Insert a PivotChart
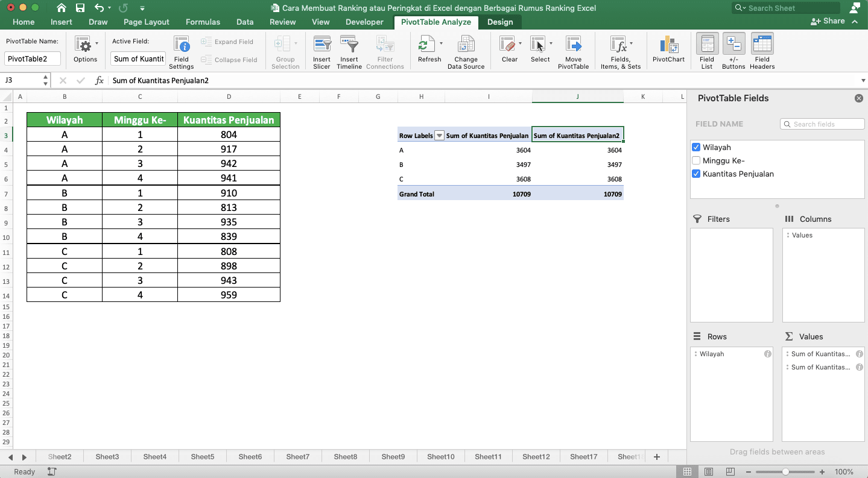Image resolution: width=868 pixels, height=478 pixels. pos(668,48)
